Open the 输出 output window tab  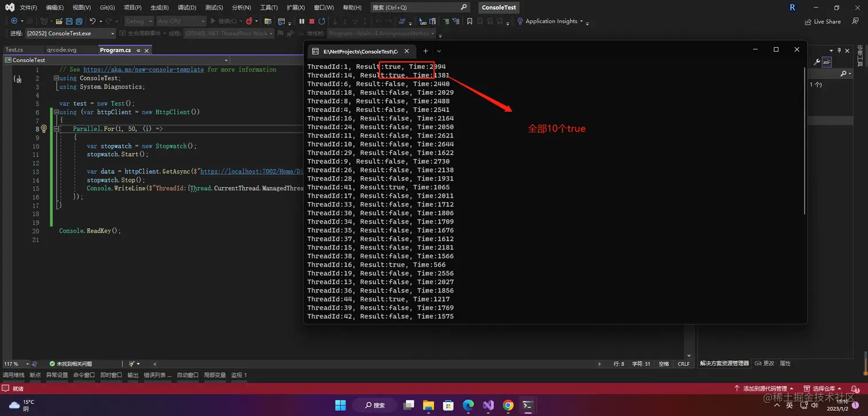click(133, 375)
